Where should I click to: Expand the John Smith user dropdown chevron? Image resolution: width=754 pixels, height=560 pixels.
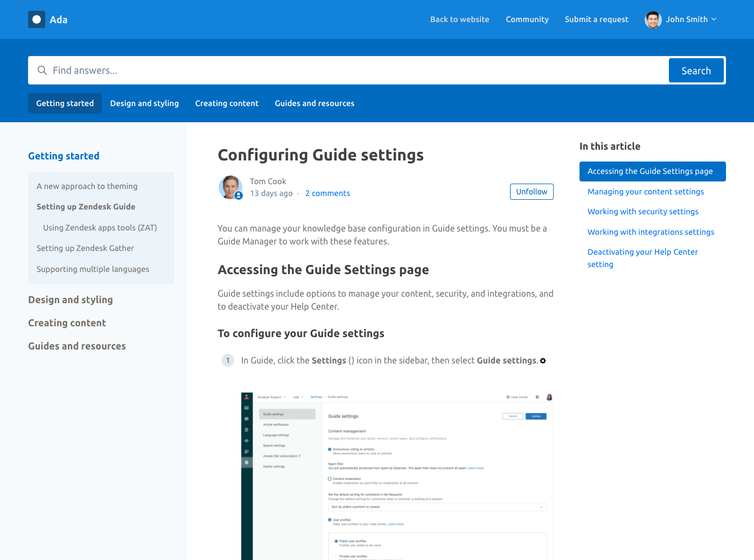pos(714,19)
